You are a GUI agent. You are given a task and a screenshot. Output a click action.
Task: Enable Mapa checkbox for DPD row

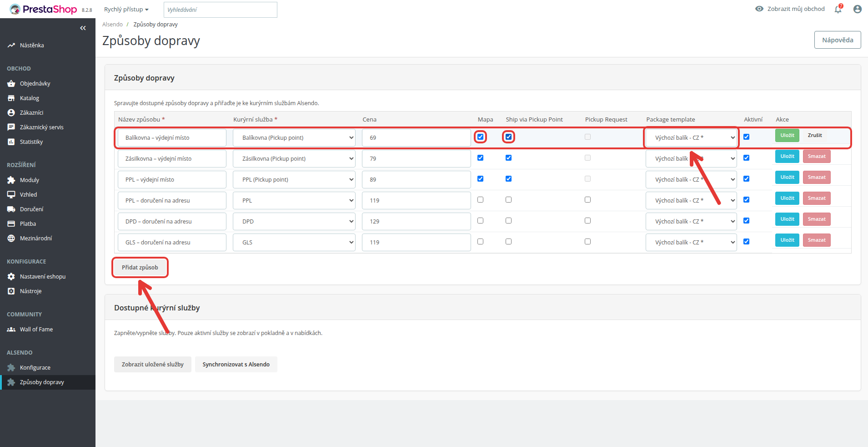[x=480, y=221]
